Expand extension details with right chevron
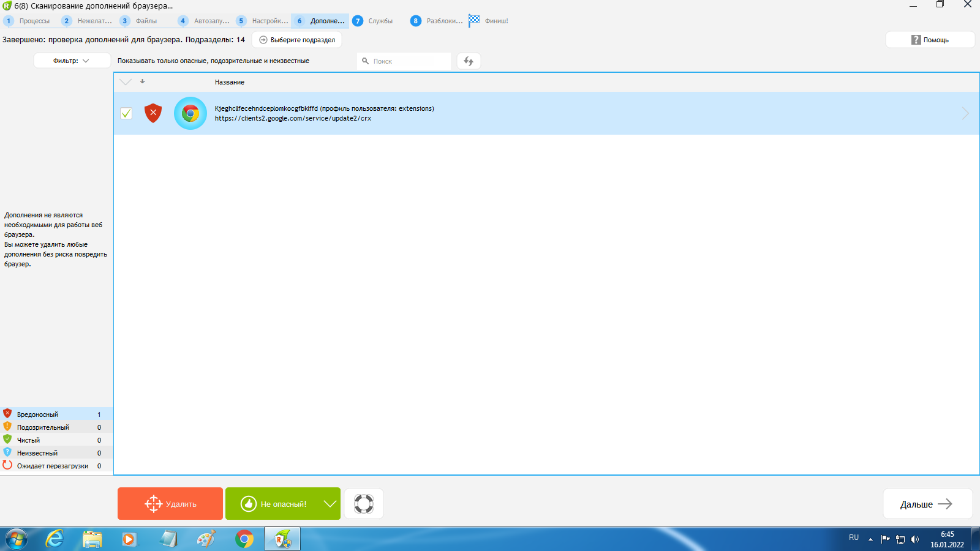 [x=965, y=113]
